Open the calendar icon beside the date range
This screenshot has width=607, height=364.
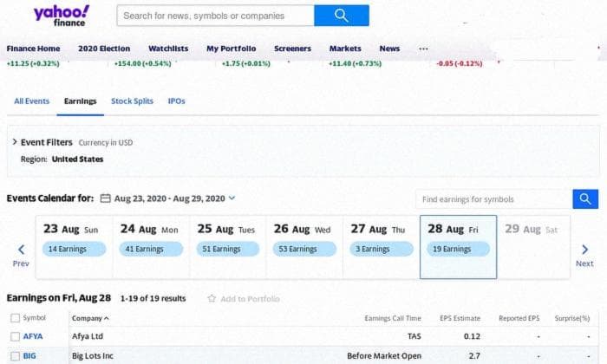click(105, 198)
